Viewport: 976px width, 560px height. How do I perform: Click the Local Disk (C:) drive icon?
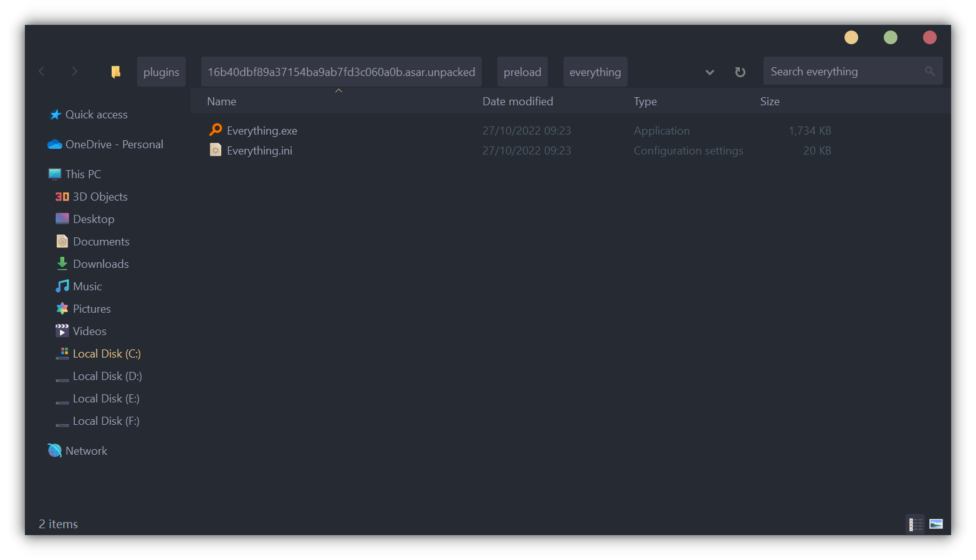click(x=62, y=353)
